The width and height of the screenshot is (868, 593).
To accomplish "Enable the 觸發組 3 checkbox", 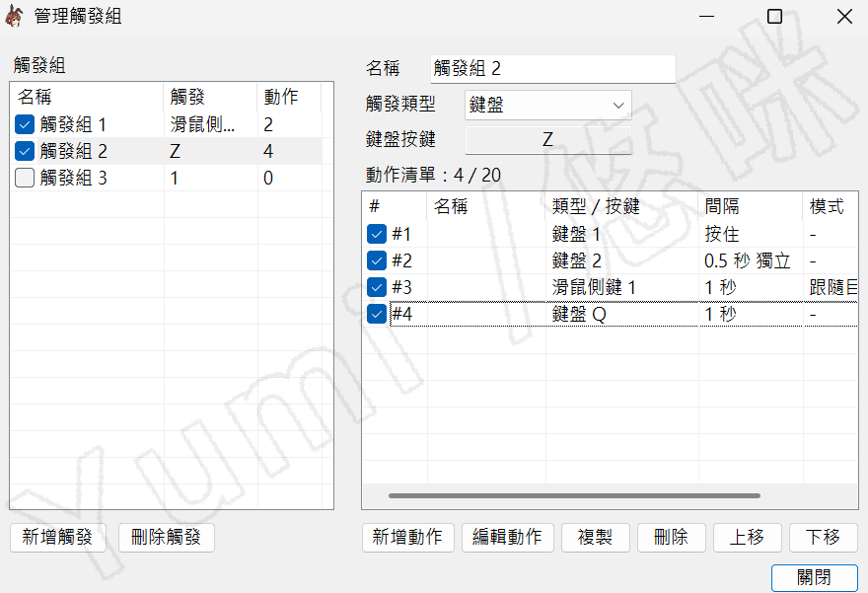I will pyautogui.click(x=25, y=178).
